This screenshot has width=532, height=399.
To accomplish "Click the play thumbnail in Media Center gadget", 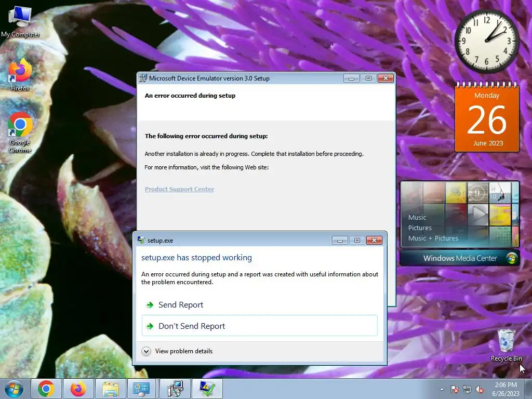I will coord(478,215).
